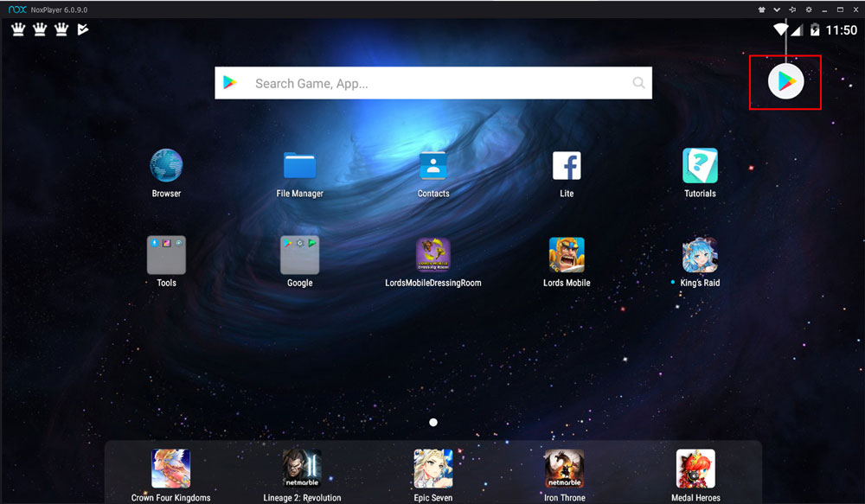
Task: Open the Google folder
Action: (299, 255)
